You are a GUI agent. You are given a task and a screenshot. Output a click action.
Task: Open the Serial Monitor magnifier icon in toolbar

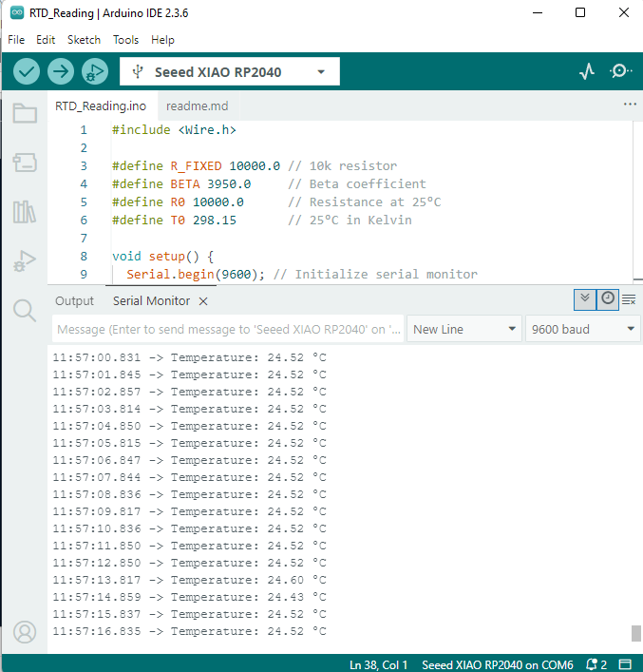click(x=620, y=71)
